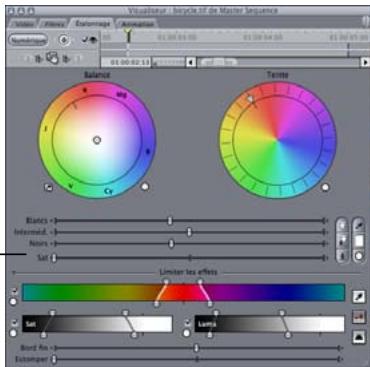Click the Interméd. slider handle
The height and width of the screenshot is (367, 370).
click(x=189, y=232)
